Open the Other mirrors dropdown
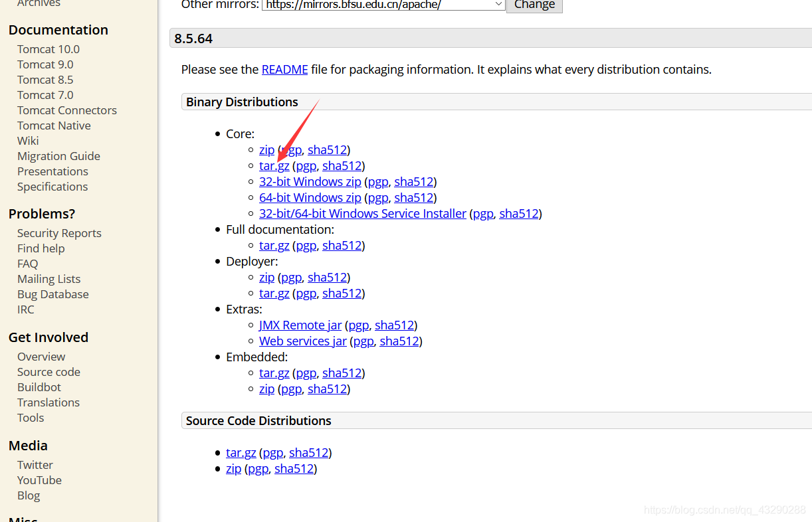 tap(384, 5)
